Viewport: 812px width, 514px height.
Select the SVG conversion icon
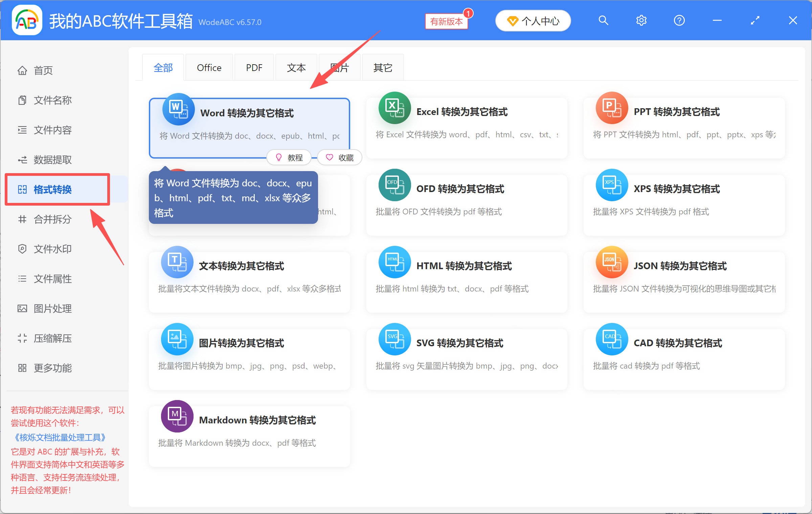click(394, 339)
